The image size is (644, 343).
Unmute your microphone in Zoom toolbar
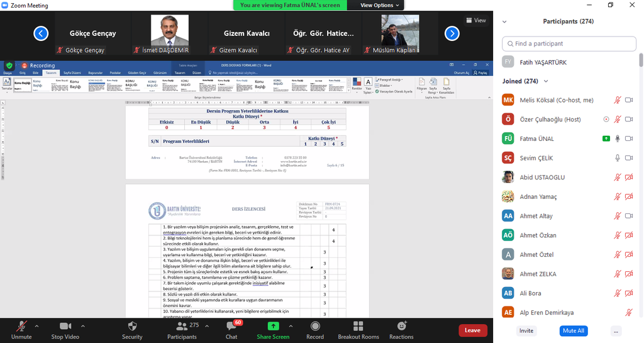click(x=21, y=330)
